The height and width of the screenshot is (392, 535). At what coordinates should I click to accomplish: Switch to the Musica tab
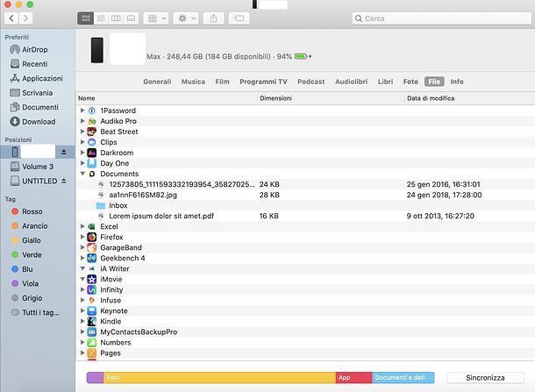[x=193, y=82]
